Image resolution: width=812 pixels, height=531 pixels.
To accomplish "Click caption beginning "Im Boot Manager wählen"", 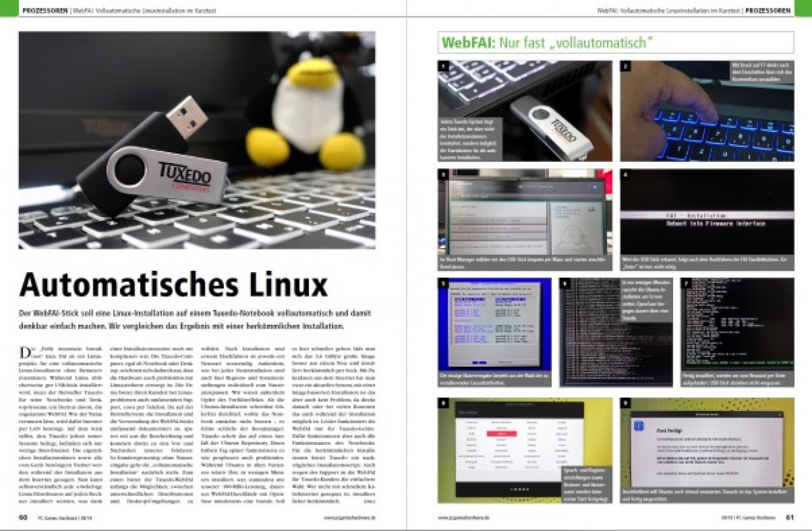I will (x=525, y=263).
